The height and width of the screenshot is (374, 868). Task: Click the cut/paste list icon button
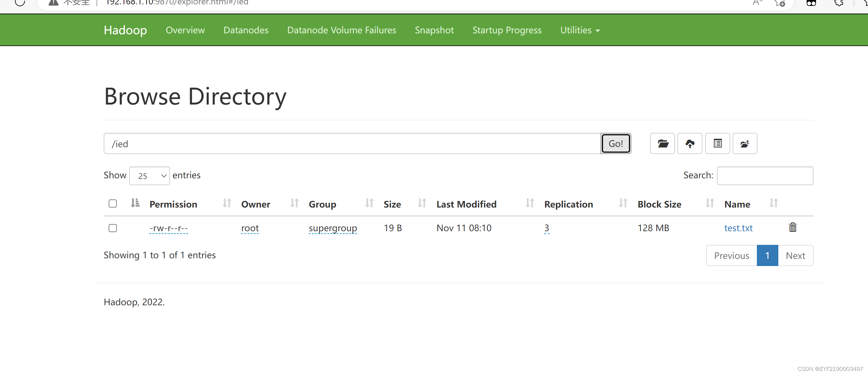click(x=717, y=144)
